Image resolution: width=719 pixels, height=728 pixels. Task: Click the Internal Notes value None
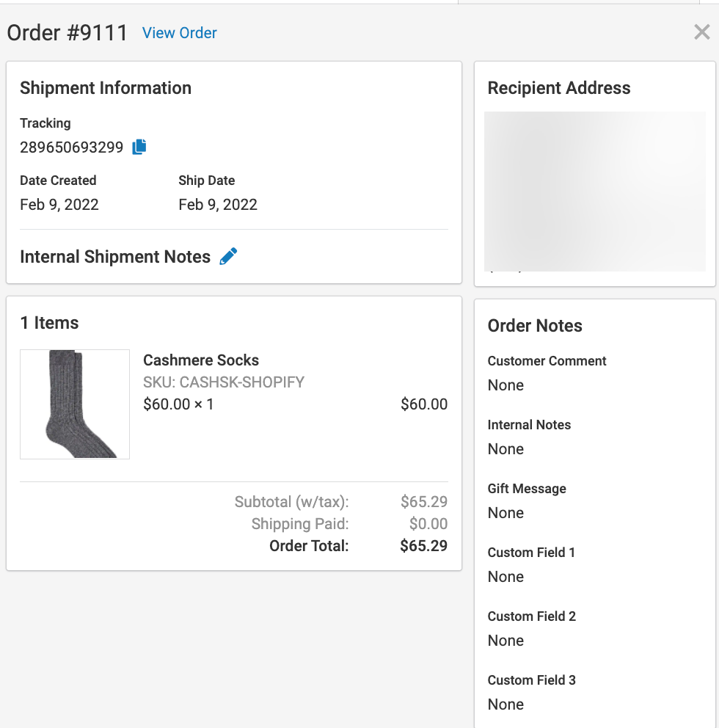pyautogui.click(x=506, y=449)
